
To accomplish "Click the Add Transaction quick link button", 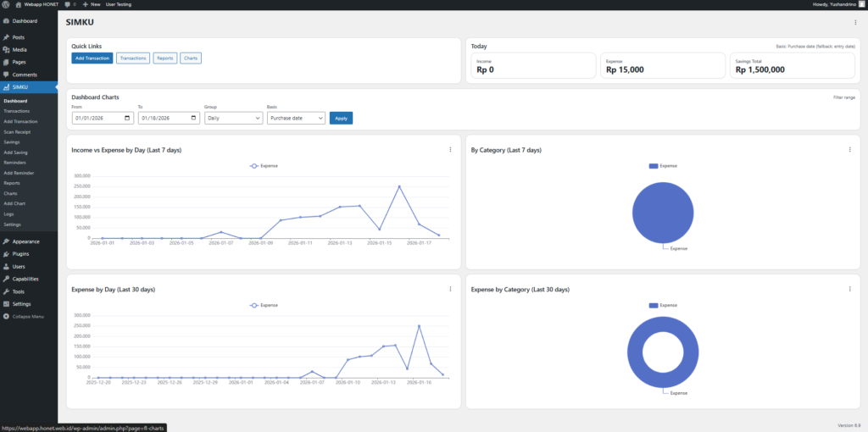I will (x=92, y=58).
